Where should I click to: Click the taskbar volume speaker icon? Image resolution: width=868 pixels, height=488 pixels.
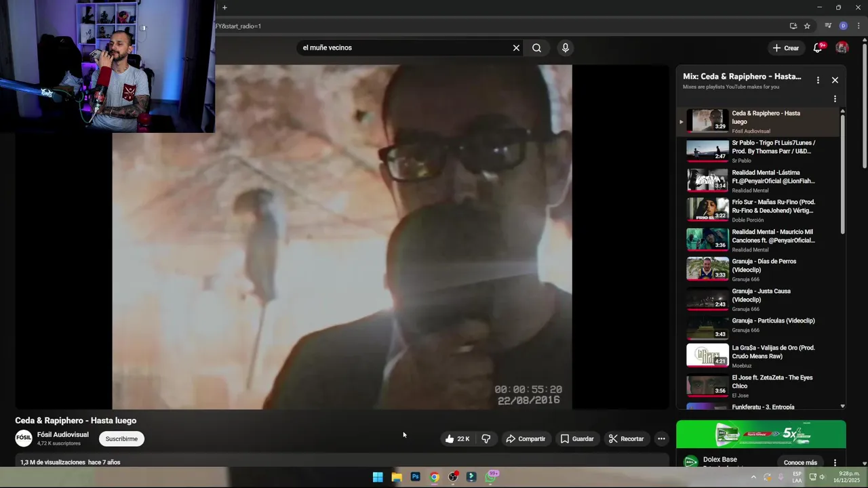822,477
